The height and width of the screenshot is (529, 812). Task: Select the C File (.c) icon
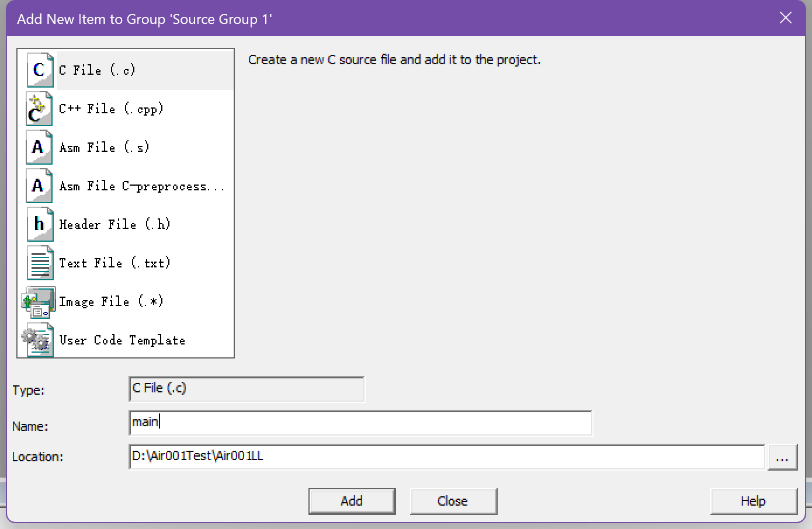click(40, 70)
